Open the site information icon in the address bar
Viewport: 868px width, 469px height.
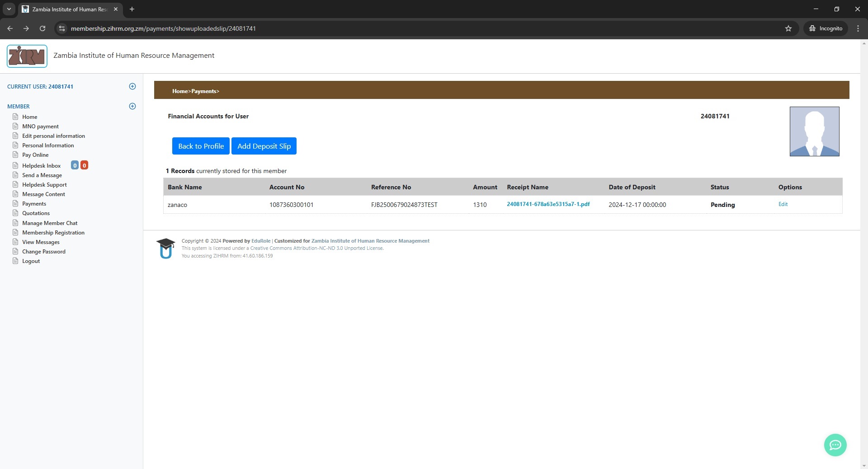[x=62, y=28]
